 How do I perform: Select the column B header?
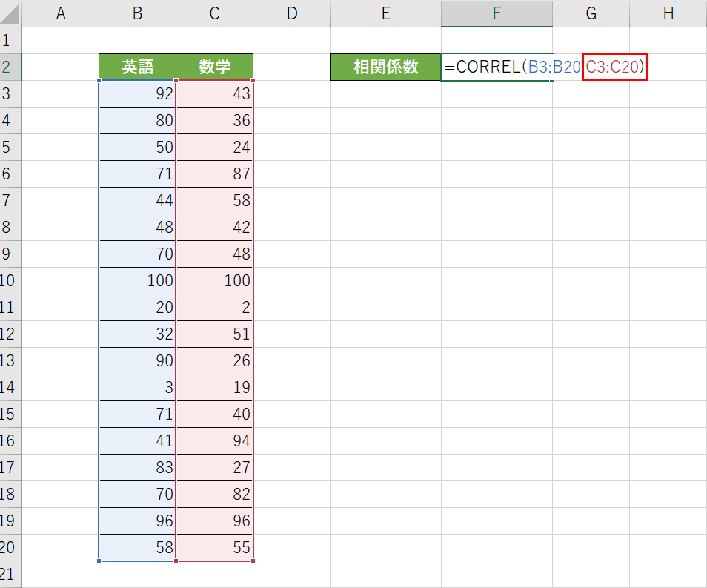click(137, 13)
